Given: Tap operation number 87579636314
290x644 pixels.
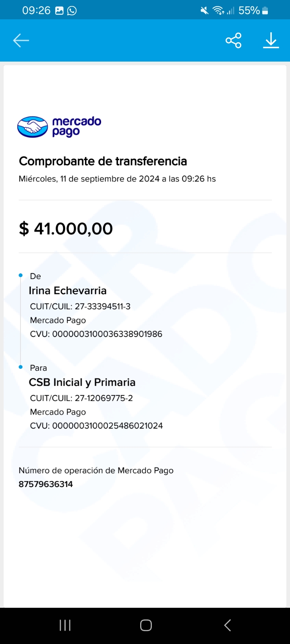Looking at the screenshot, I should click(x=46, y=484).
